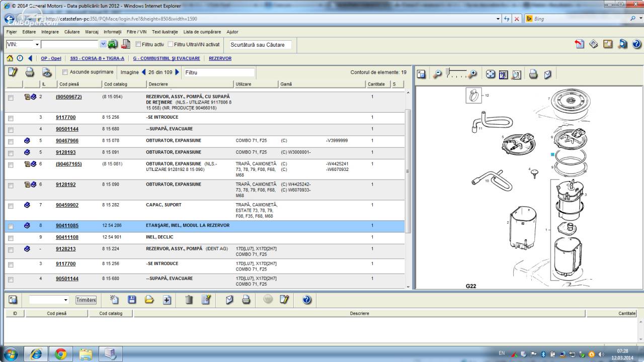Check the row checkbox for part 90411085
This screenshot has height=362, width=644.
tap(11, 227)
